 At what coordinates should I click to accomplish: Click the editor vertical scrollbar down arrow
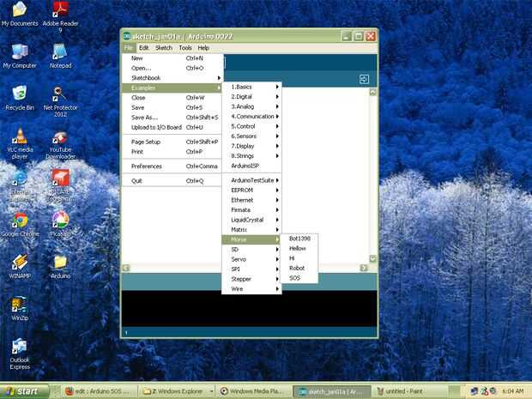372,258
